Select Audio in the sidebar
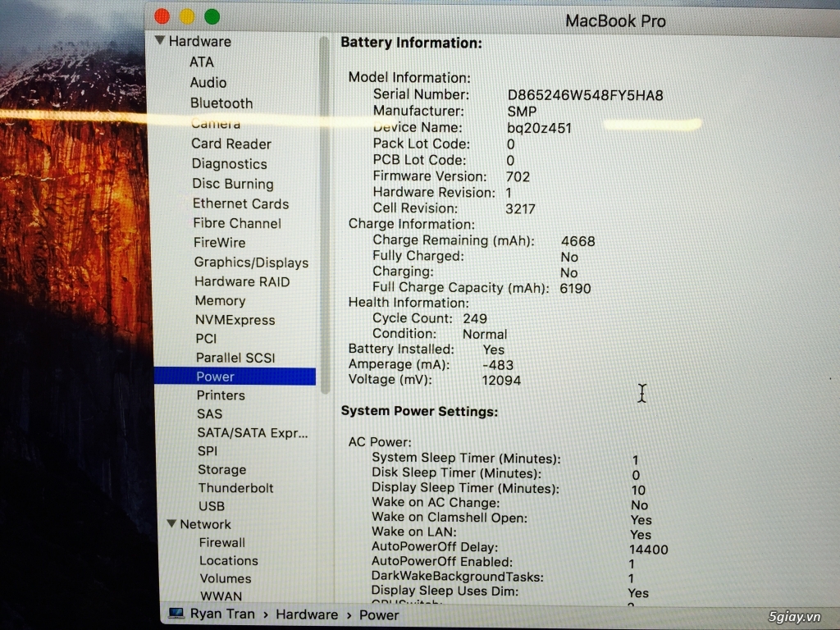The image size is (840, 630). coord(208,83)
